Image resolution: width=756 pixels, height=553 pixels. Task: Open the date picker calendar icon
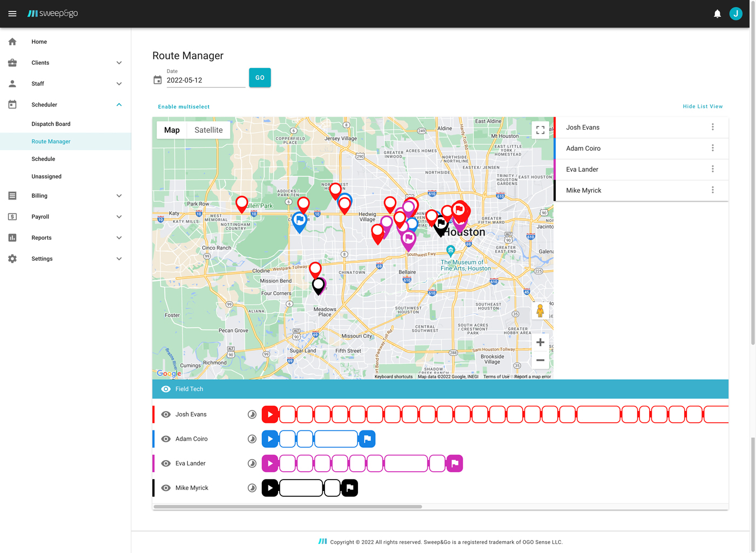[158, 80]
